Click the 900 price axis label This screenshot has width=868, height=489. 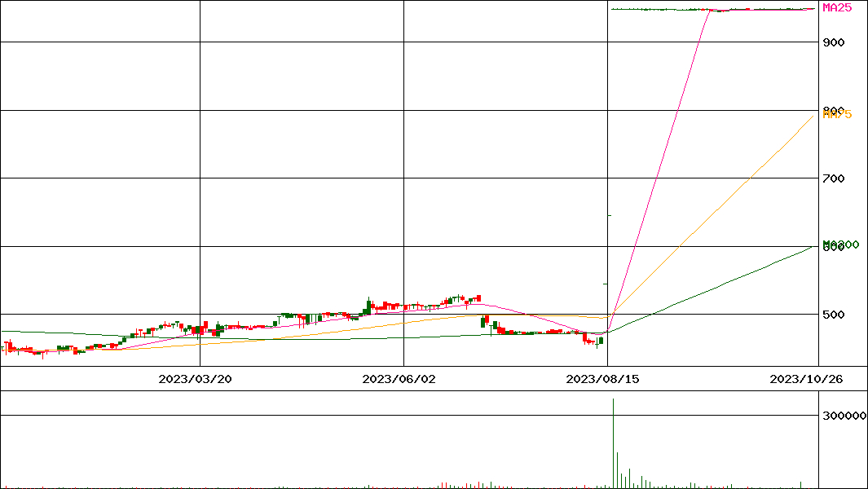click(834, 42)
